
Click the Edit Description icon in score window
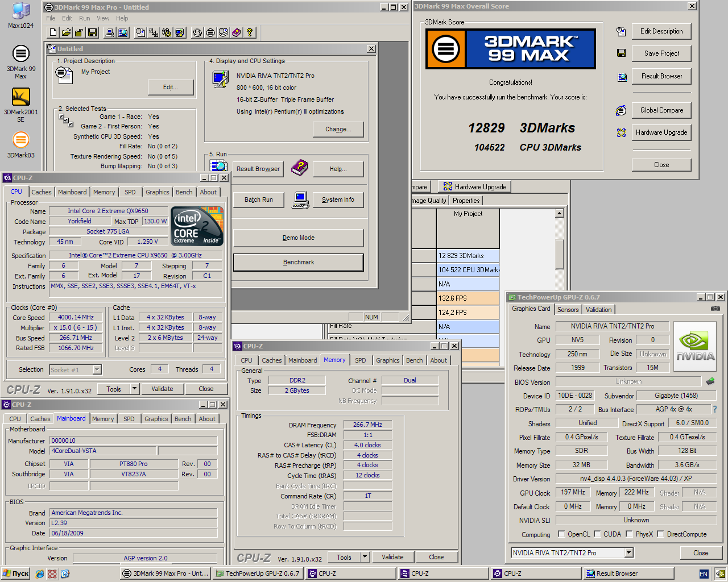[621, 31]
